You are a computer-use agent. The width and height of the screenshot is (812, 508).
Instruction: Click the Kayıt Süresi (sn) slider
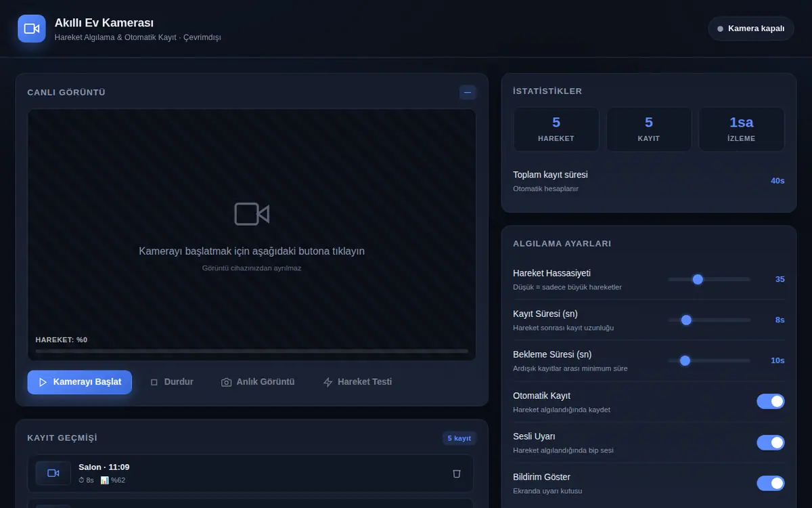pos(709,320)
